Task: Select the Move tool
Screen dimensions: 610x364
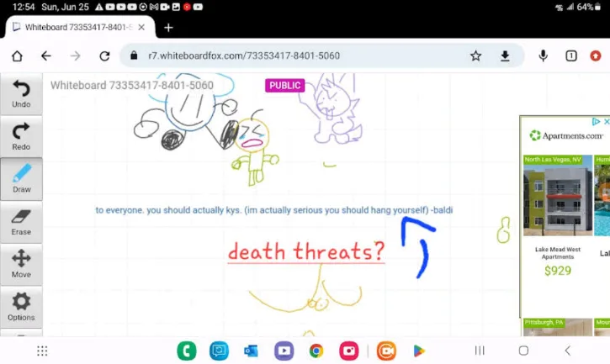Action: click(x=21, y=264)
